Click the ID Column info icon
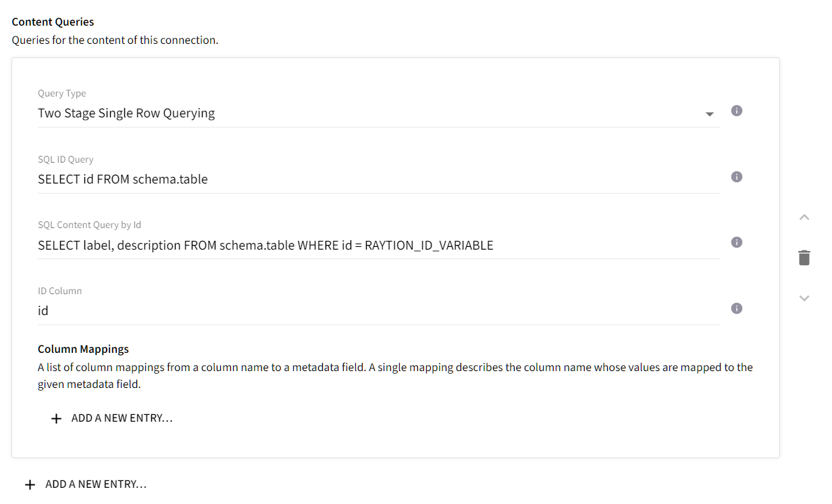The width and height of the screenshot is (832, 504). pyautogui.click(x=737, y=308)
